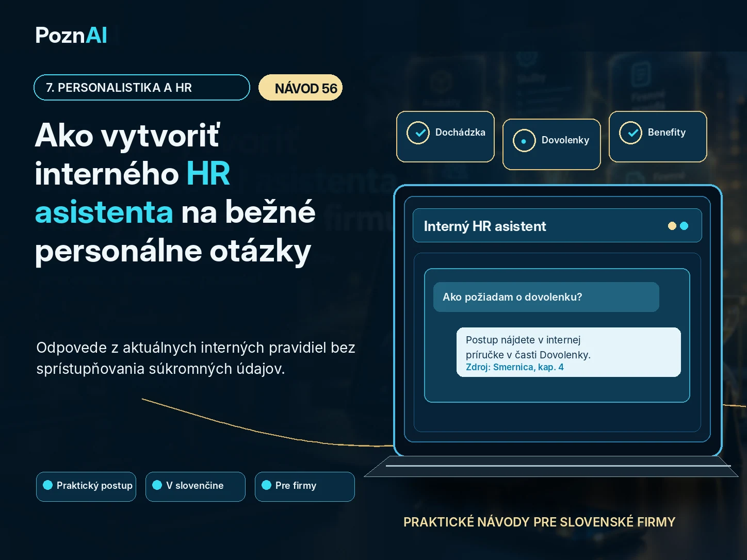Click the Praktický postup tag
Image resolution: width=747 pixels, height=560 pixels.
coord(86,486)
